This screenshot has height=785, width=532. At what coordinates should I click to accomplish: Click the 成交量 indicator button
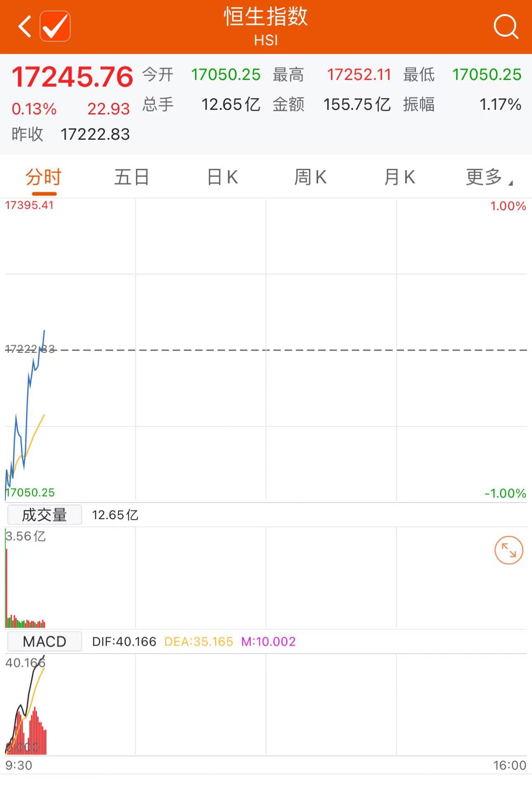[45, 515]
